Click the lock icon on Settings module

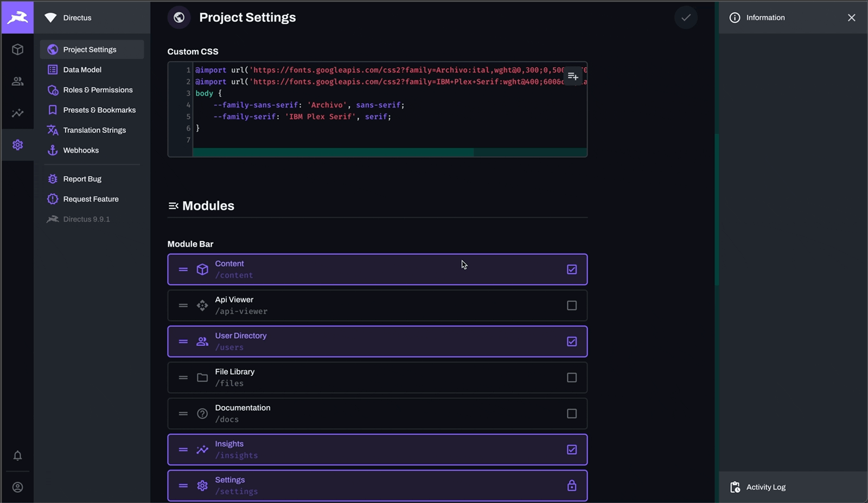tap(572, 486)
